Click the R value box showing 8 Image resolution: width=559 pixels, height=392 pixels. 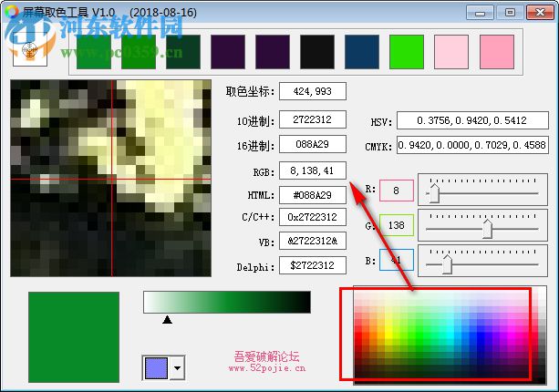point(397,191)
